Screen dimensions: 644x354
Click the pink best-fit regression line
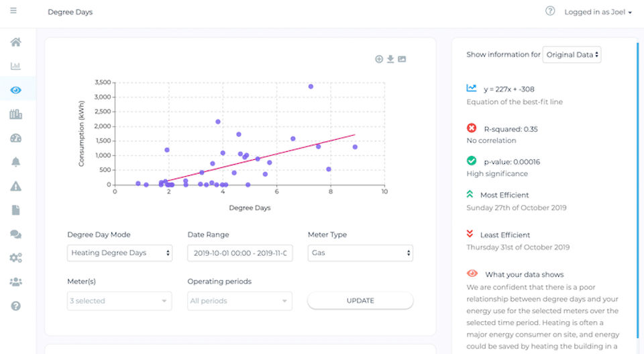coord(261,157)
